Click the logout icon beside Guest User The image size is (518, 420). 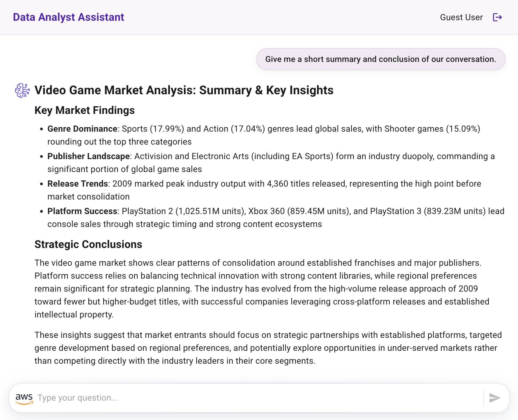[x=497, y=17]
